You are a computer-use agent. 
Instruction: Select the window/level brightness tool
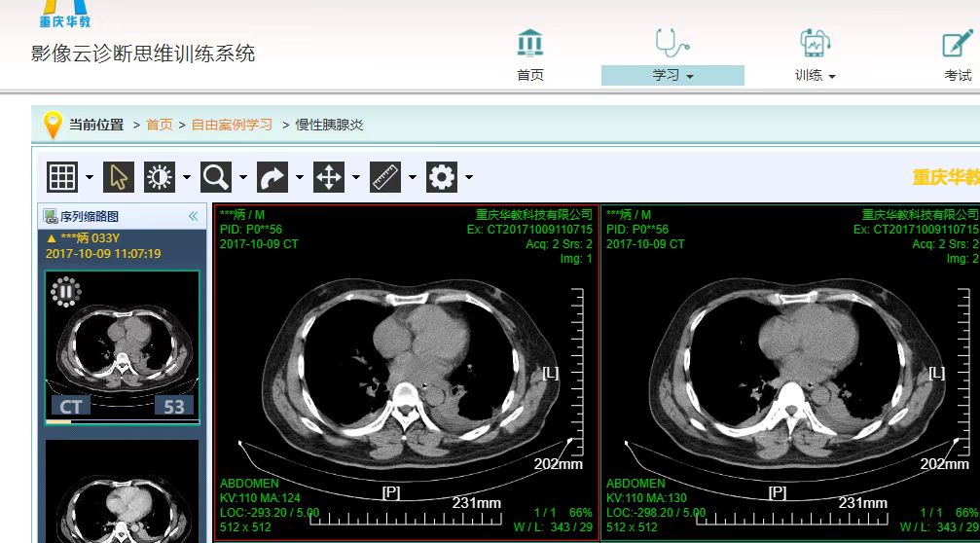[160, 177]
